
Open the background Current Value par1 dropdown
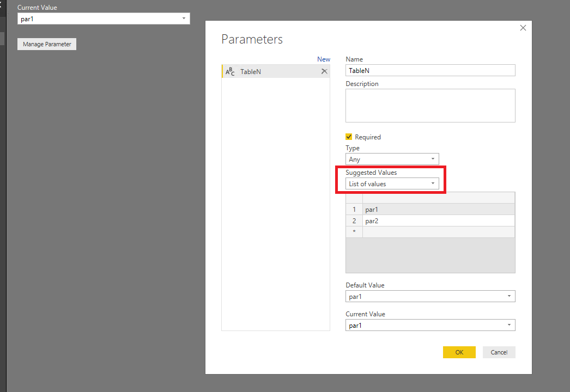point(104,19)
